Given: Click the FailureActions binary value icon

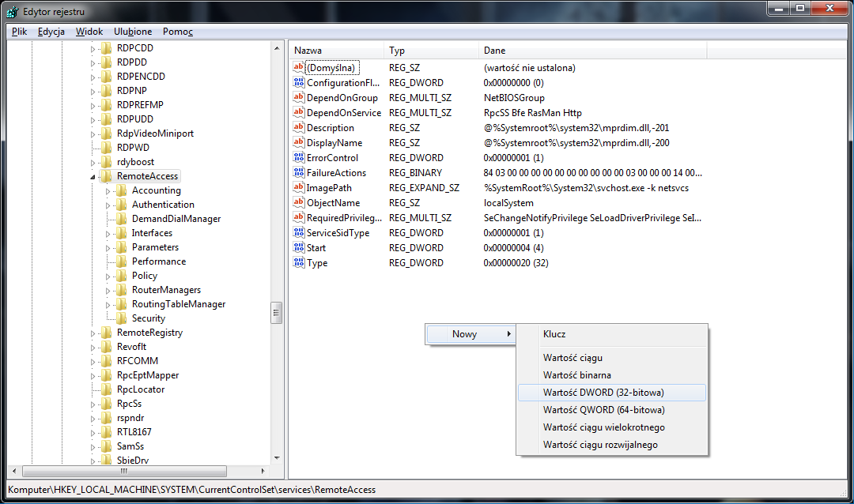Looking at the screenshot, I should tap(298, 173).
